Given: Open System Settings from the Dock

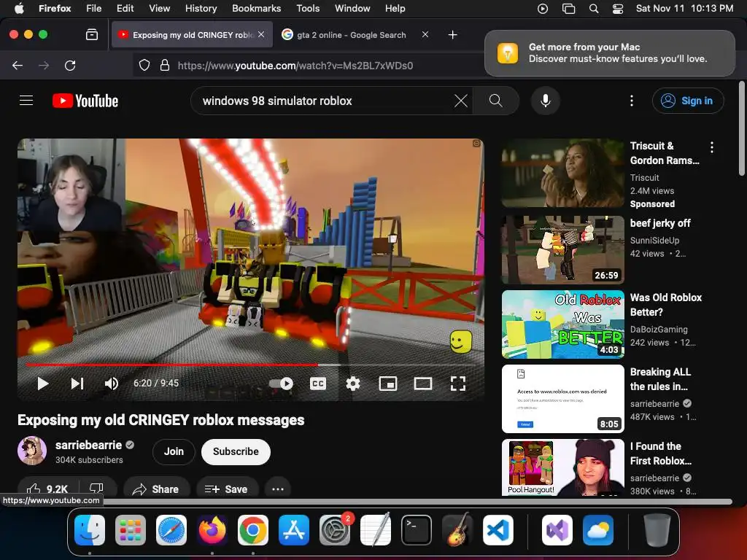Looking at the screenshot, I should pyautogui.click(x=334, y=530).
